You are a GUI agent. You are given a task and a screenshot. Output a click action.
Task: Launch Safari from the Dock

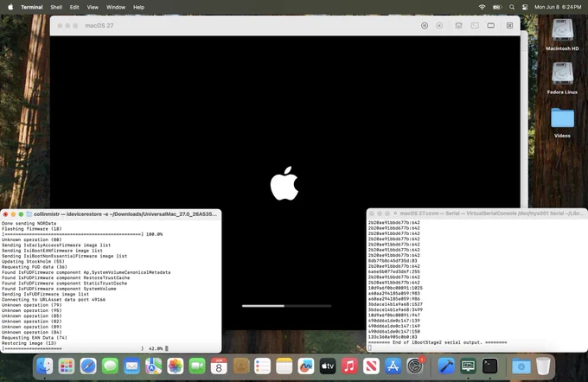pos(88,366)
